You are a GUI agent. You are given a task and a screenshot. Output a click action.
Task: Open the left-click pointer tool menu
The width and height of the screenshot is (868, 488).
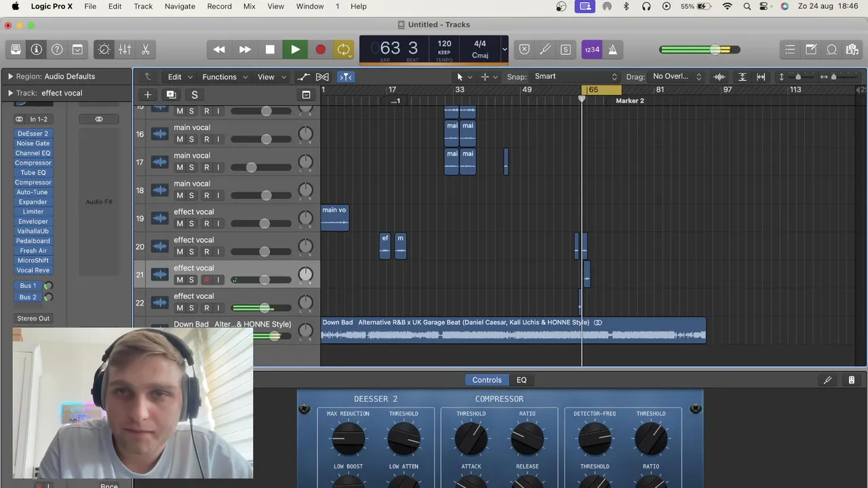[464, 77]
